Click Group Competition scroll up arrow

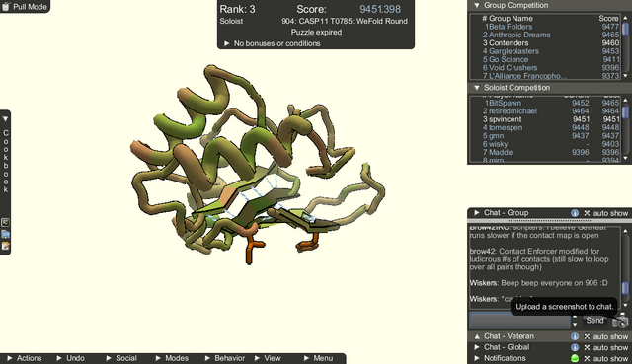[x=625, y=18]
